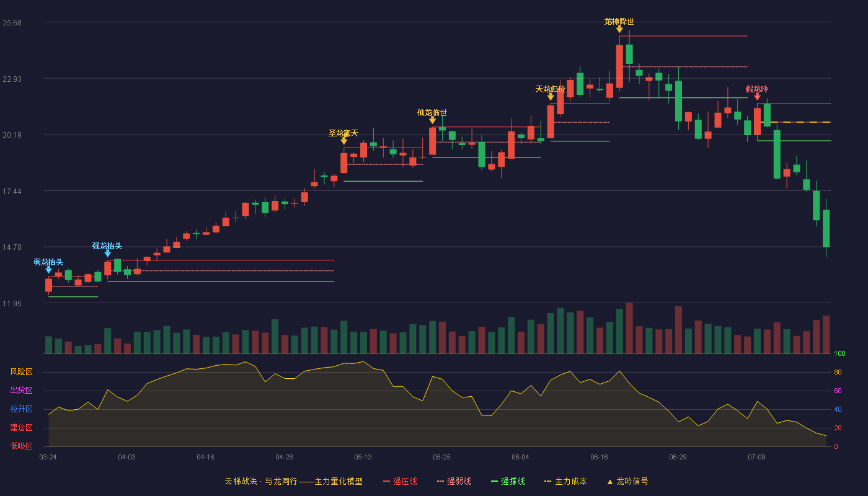This screenshot has width=868, height=496.
Task: Click the blue arrow under 勇龙抬头
Action: click(48, 270)
